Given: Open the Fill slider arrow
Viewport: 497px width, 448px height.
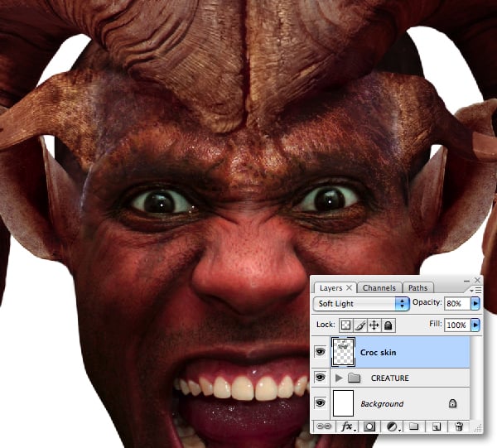Looking at the screenshot, I should [x=475, y=325].
